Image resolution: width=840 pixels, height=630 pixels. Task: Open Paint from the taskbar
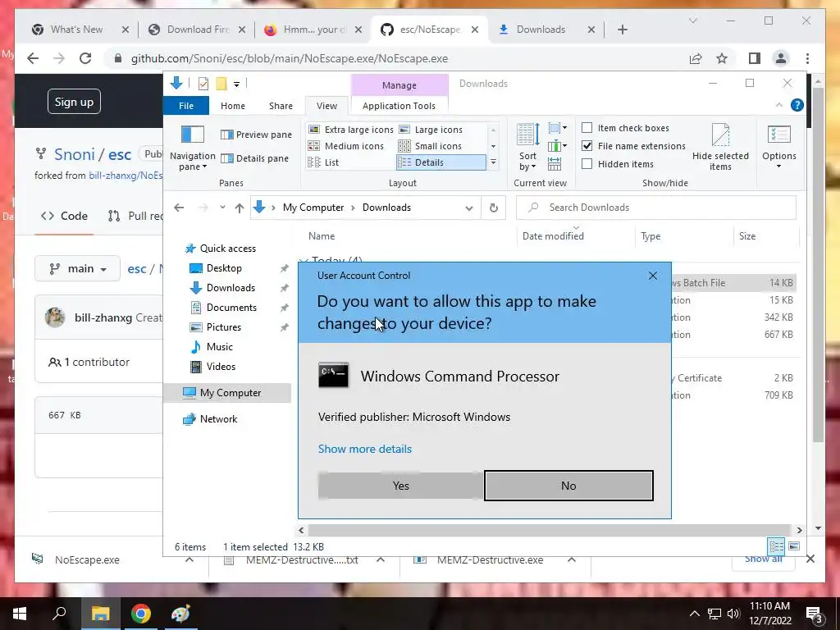coord(181,614)
